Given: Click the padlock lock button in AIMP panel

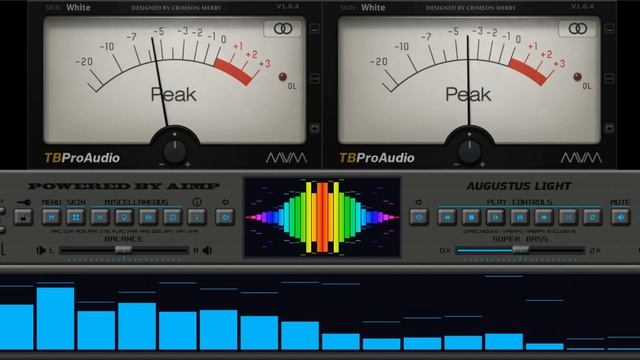Looking at the screenshot, I should click(23, 217).
